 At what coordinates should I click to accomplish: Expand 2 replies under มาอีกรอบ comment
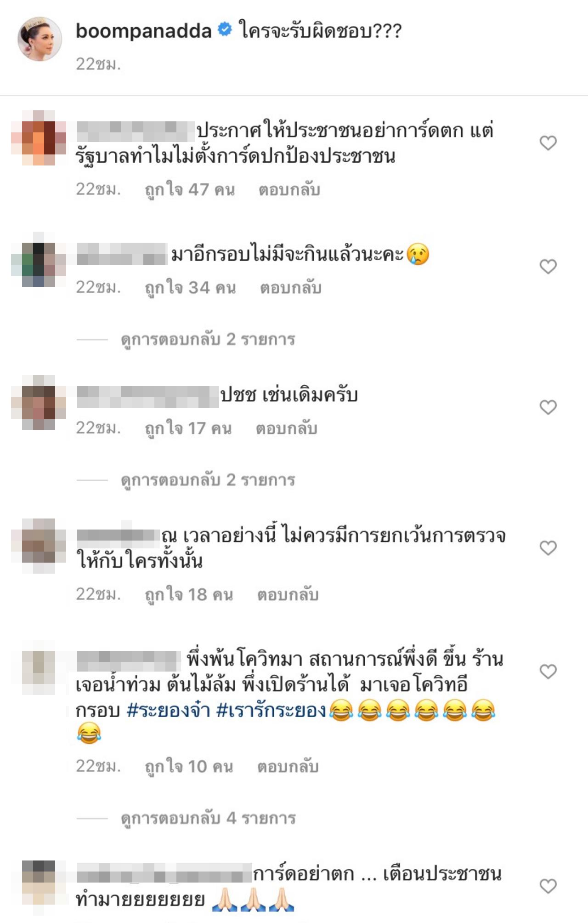208,340
